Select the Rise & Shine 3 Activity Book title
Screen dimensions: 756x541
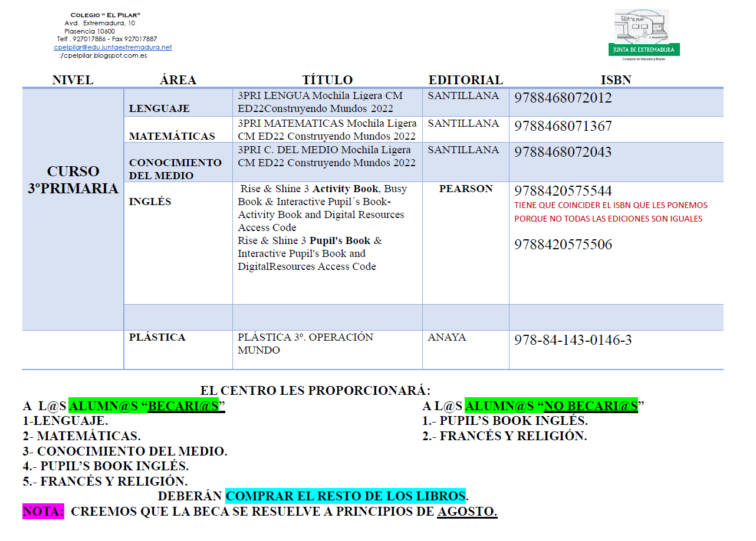(323, 208)
